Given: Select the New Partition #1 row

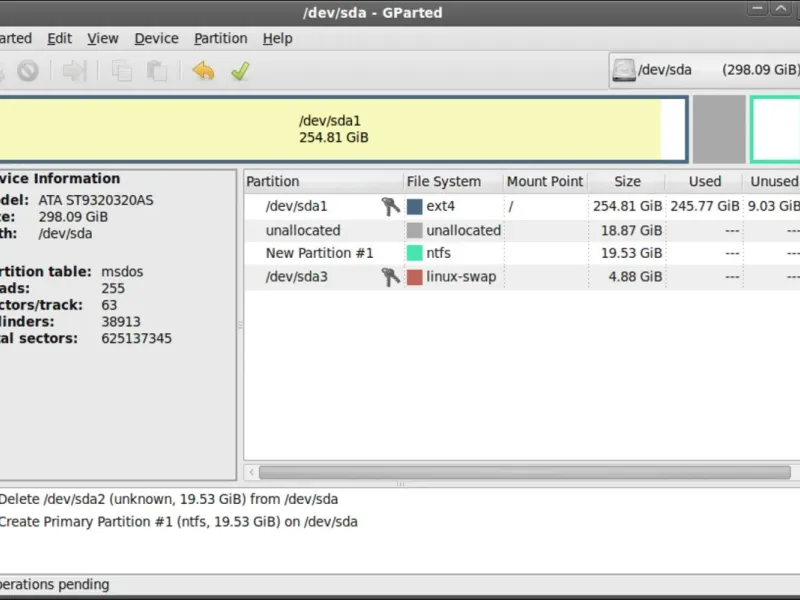Looking at the screenshot, I should [x=522, y=253].
